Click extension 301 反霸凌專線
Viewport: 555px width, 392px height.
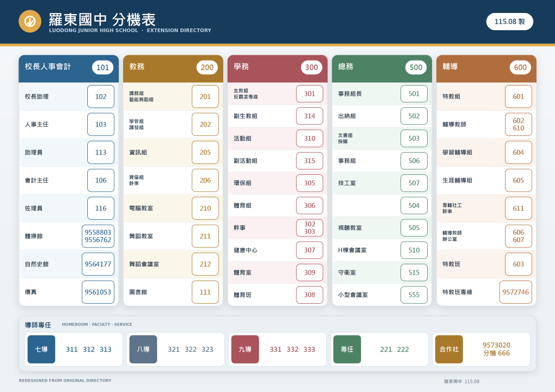[309, 94]
